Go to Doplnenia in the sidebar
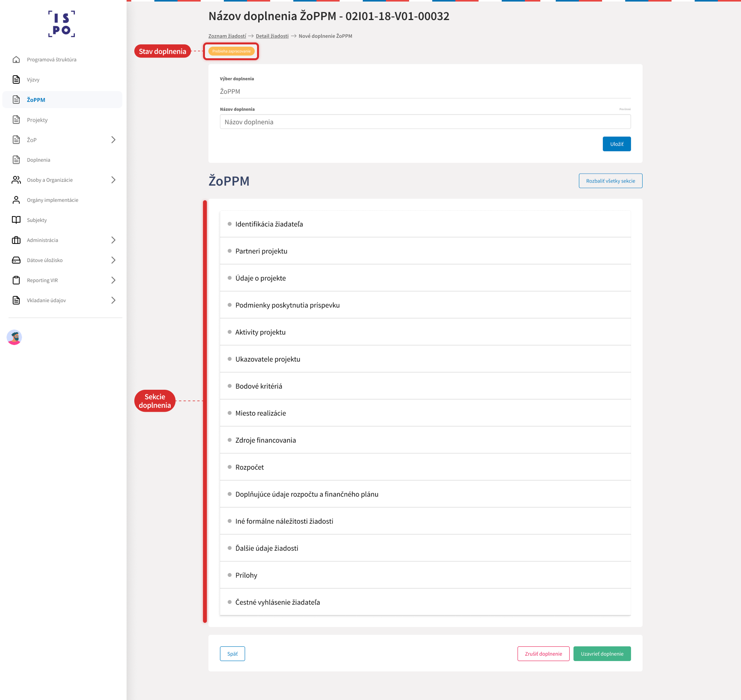 pos(39,160)
